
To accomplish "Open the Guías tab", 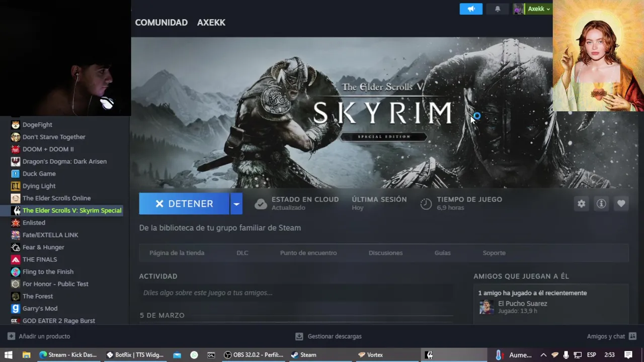I will point(443,253).
